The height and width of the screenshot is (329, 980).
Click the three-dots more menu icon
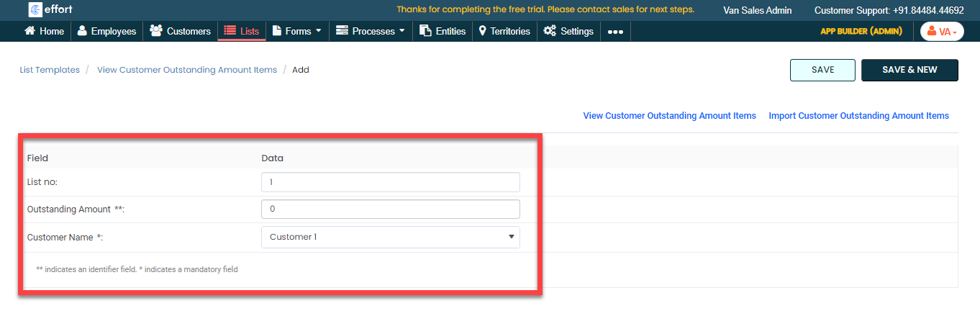(615, 32)
